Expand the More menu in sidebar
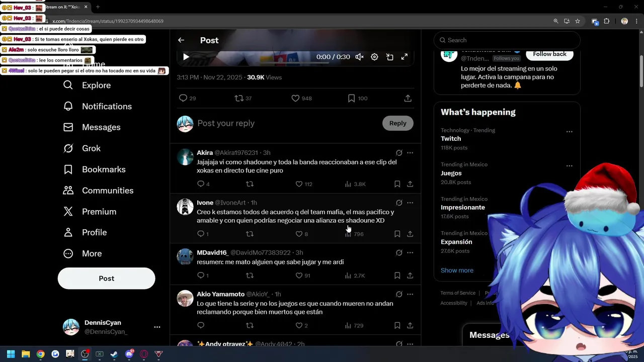644x362 pixels. (x=82, y=253)
